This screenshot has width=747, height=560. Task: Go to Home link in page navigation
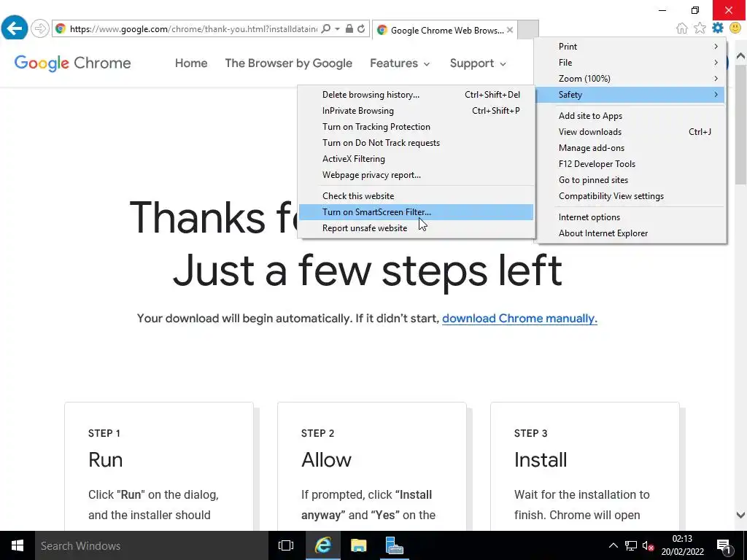[x=191, y=63]
